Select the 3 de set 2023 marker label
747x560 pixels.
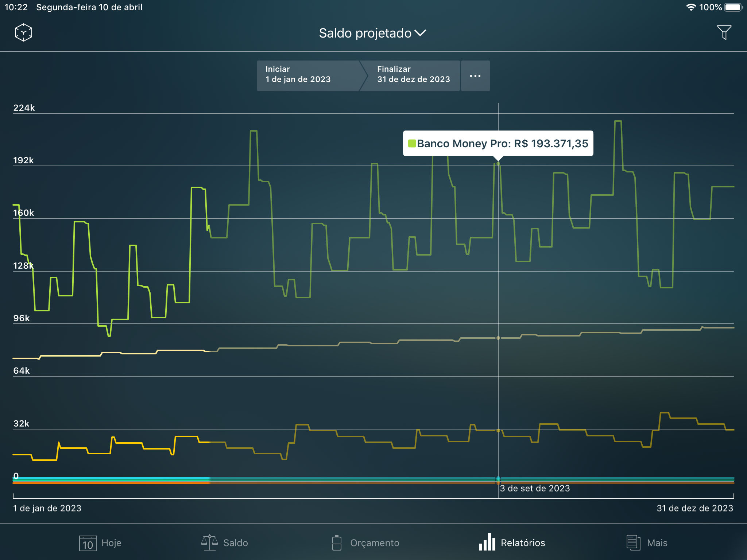click(535, 489)
